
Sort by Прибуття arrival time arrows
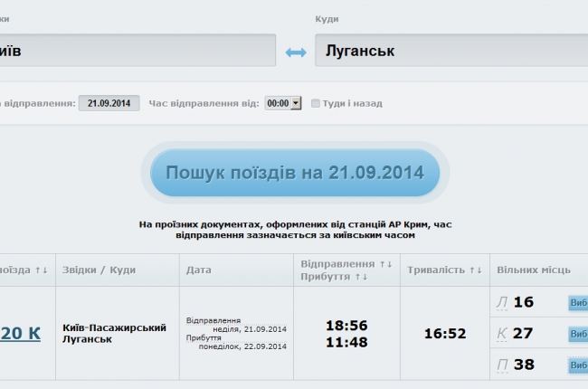361,277
